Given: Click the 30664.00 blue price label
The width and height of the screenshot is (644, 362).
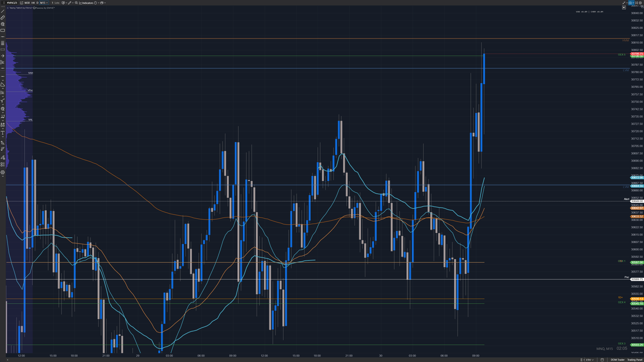Looking at the screenshot, I should click(x=637, y=186).
